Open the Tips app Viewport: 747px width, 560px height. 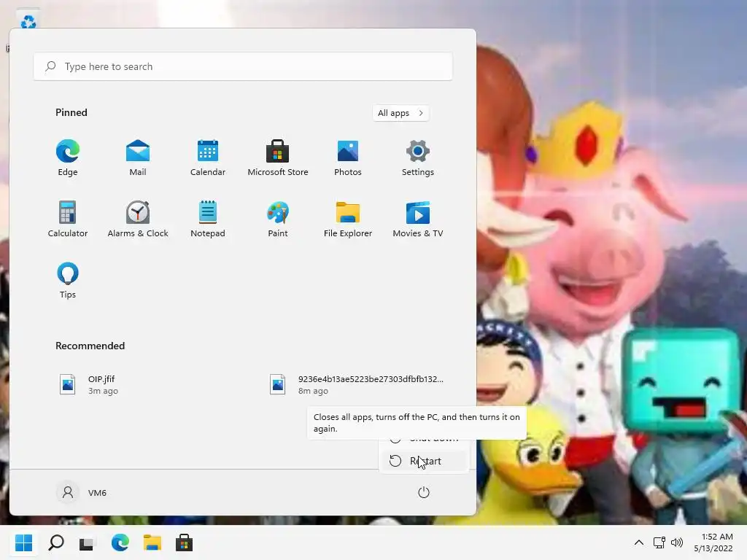(x=68, y=281)
